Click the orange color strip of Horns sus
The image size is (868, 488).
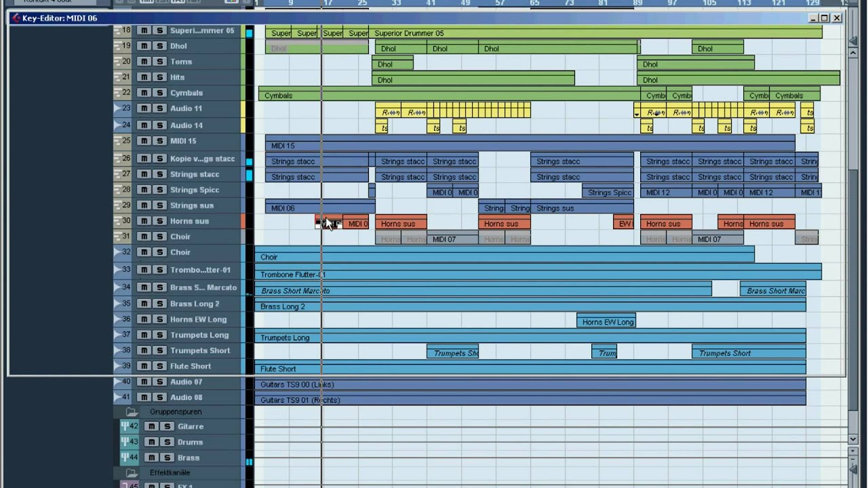coord(243,221)
